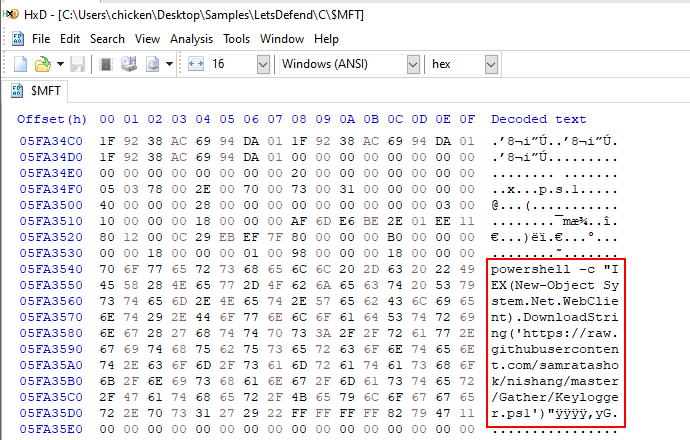Click decoded text 'k/nishang/master'

(555, 381)
